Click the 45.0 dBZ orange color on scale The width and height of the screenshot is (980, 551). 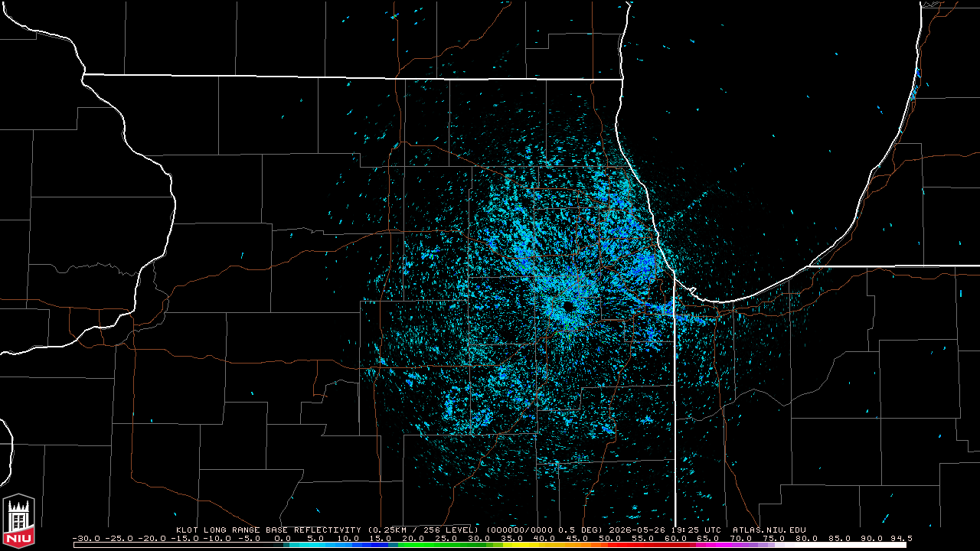[x=575, y=545]
